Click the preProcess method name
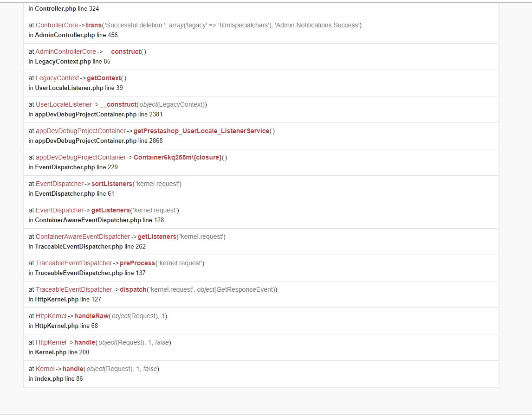 click(137, 263)
